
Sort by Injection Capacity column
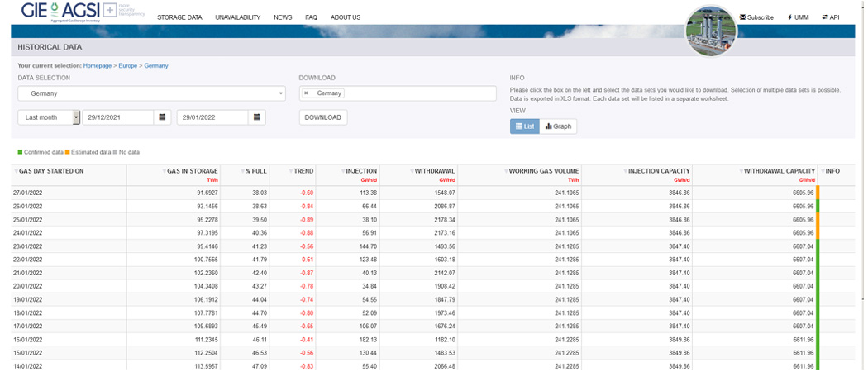(x=656, y=172)
